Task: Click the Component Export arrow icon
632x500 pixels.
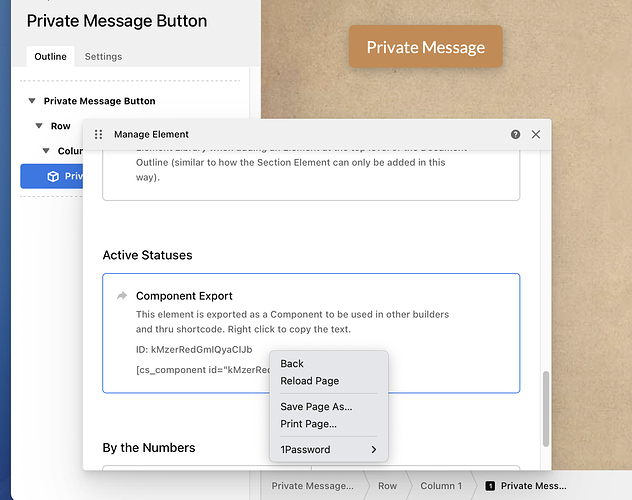Action: click(x=122, y=296)
